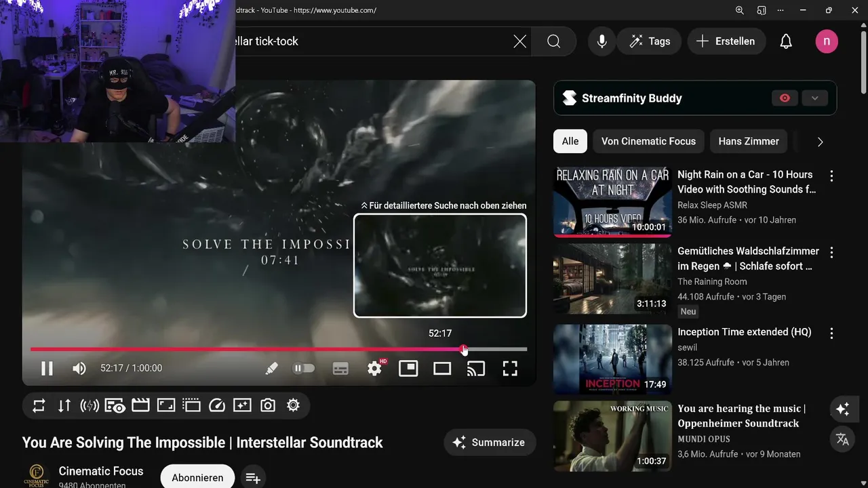Click The Raining Room channel name
The height and width of the screenshot is (488, 868).
coord(712,281)
